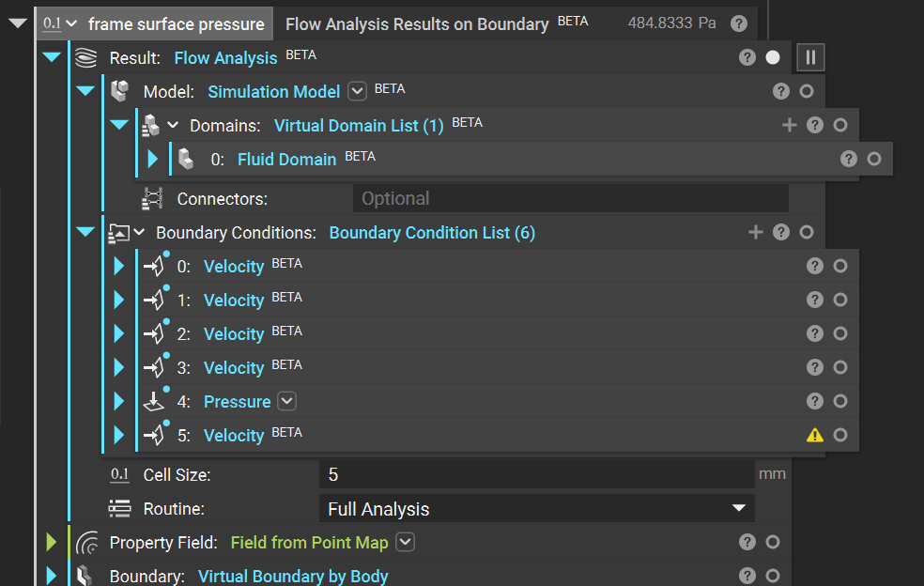Viewport: 924px width, 586px height.
Task: Collapse the Boundary Conditions list
Action: (85, 232)
